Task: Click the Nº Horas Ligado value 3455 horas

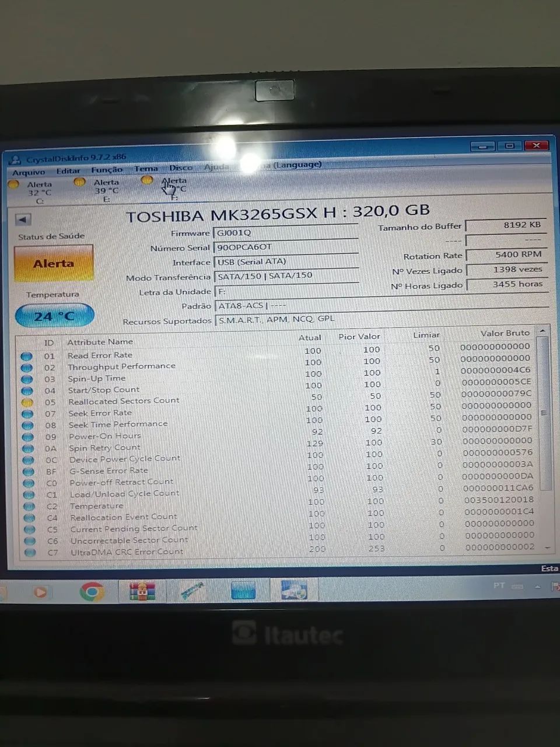Action: (x=506, y=284)
